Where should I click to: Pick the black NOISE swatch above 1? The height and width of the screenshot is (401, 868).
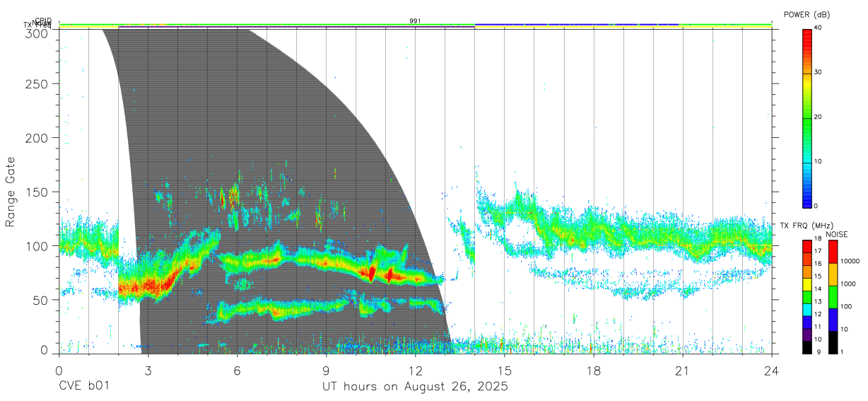(833, 342)
